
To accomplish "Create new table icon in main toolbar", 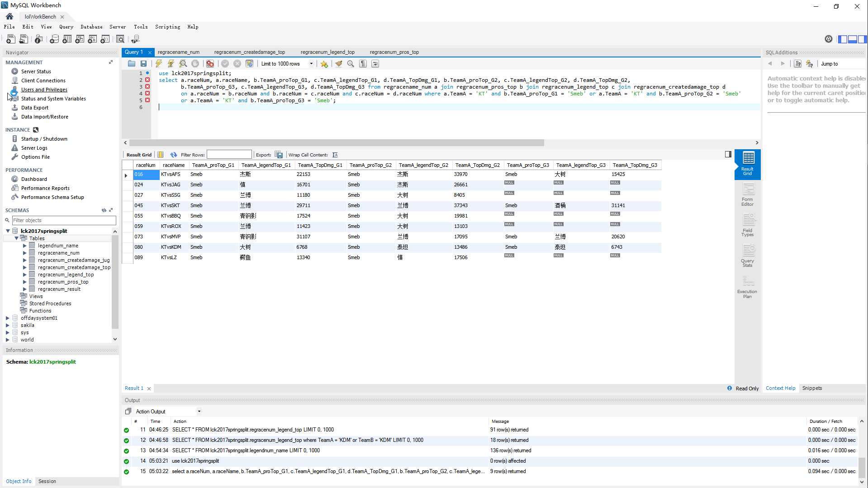I will click(x=67, y=39).
